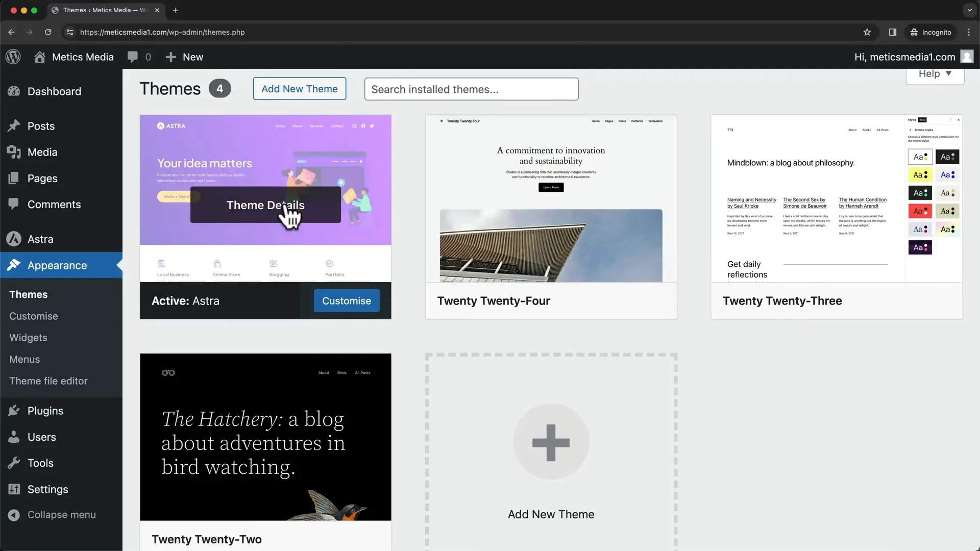Open the Settings menu label

pyautogui.click(x=48, y=489)
